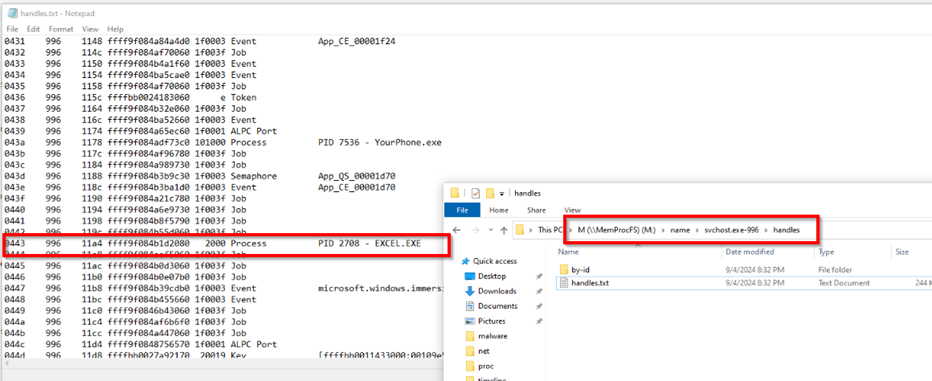Select the handles.txt file
Viewport: 932px width, 381px height.
[590, 283]
